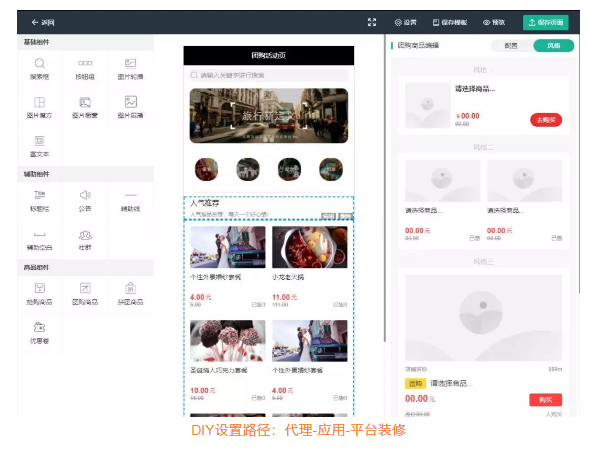Viewport: 600px width, 465px height.
Task: Click the ¥00.00 price in style one
Action: click(468, 116)
